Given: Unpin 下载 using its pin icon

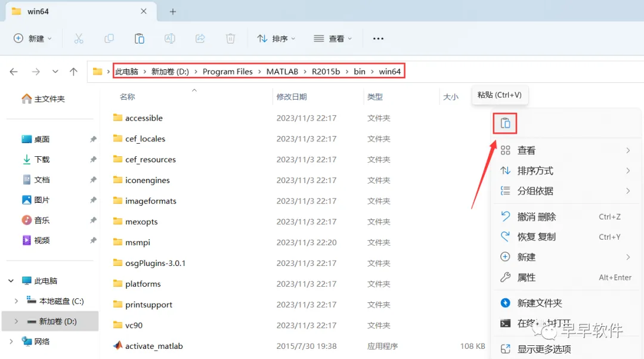Looking at the screenshot, I should pyautogui.click(x=93, y=159).
